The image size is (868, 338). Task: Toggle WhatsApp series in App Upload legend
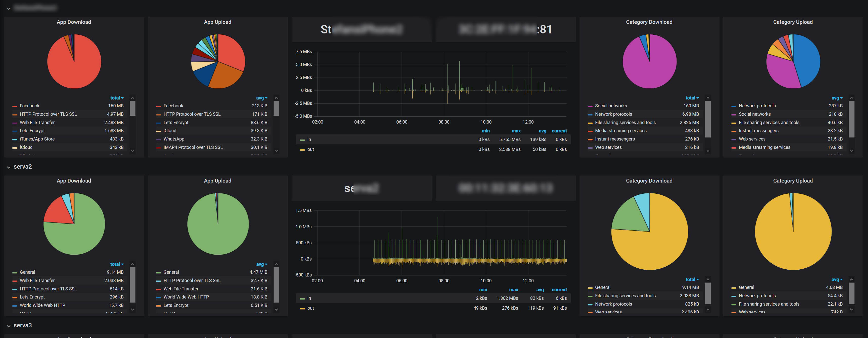pyautogui.click(x=173, y=139)
